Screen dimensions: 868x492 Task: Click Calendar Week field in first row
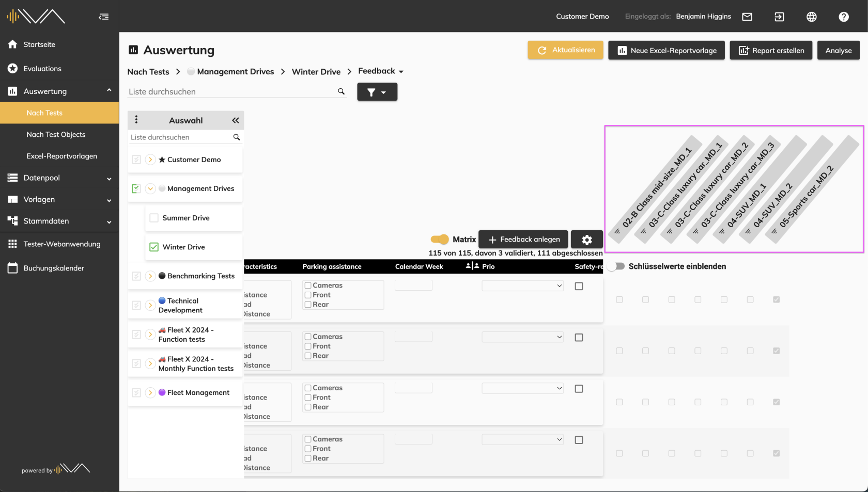click(413, 285)
